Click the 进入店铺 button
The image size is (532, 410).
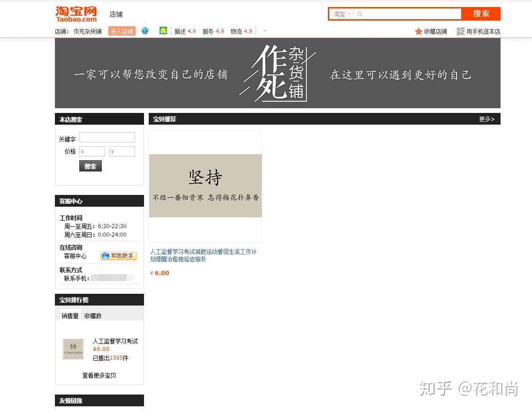point(122,31)
